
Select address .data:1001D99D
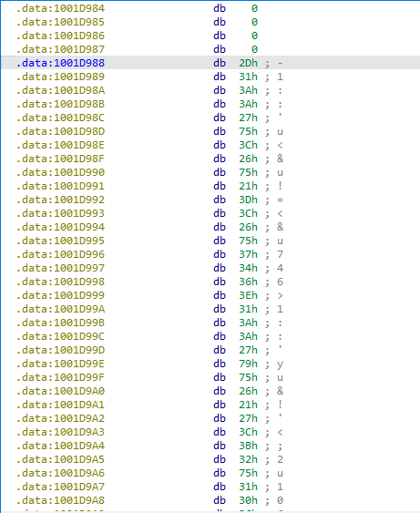click(x=60, y=350)
